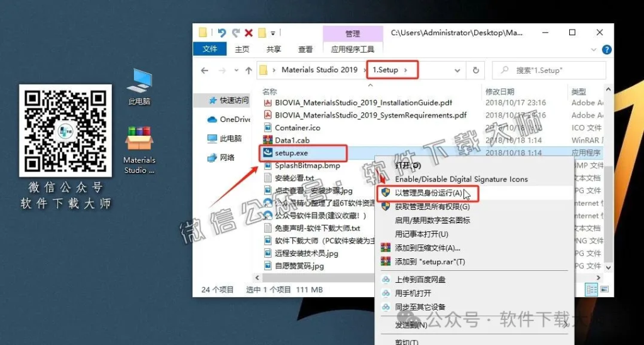The height and width of the screenshot is (345, 644).
Task: Switch to large icons view in status bar
Action: pos(604,290)
